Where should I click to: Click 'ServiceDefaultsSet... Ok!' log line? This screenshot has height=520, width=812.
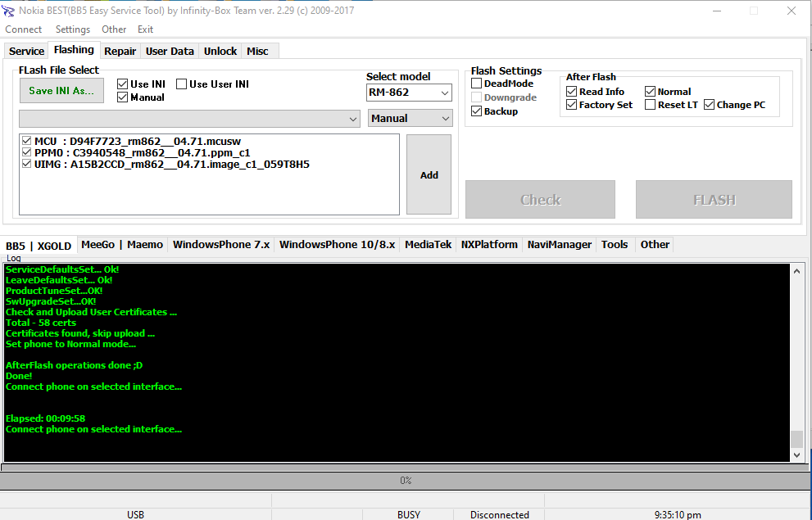tap(62, 269)
